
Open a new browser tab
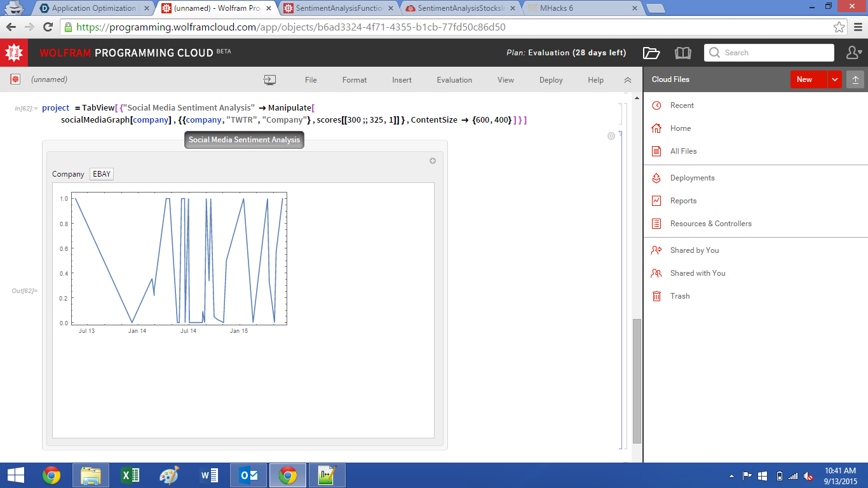pyautogui.click(x=655, y=8)
